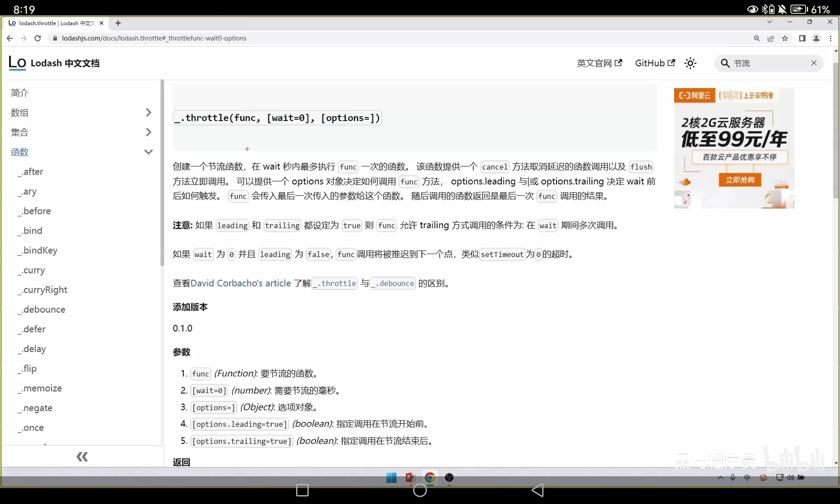The width and height of the screenshot is (840, 504).
Task: Select _.debounce in the sidebar
Action: 44,310
